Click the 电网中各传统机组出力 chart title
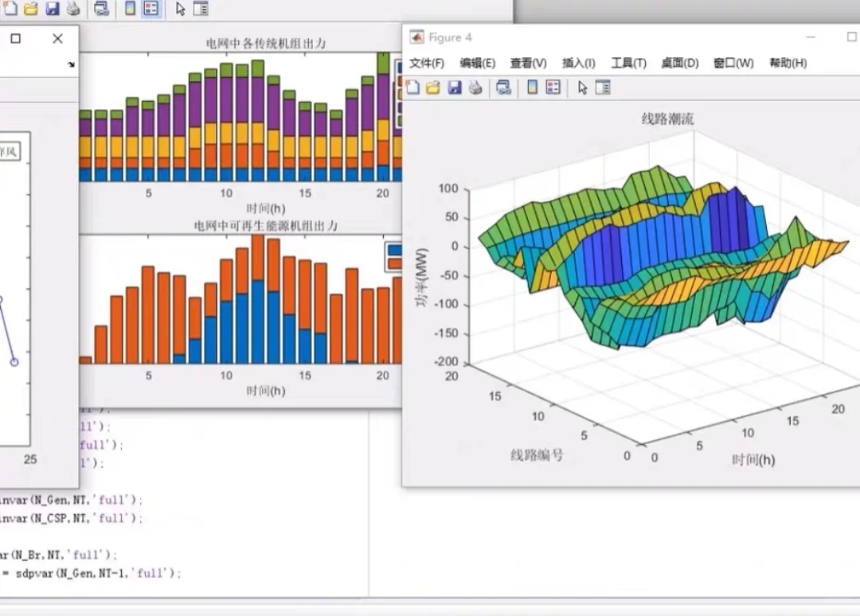Screen dimensions: 860x616 coord(266,43)
